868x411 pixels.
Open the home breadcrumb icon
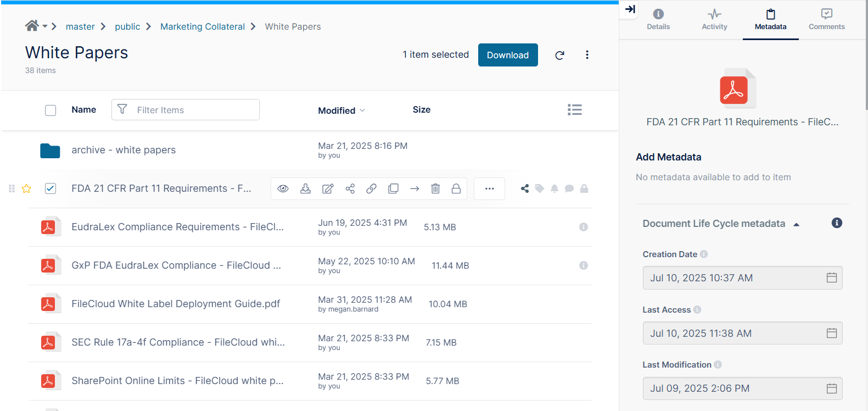pos(32,26)
